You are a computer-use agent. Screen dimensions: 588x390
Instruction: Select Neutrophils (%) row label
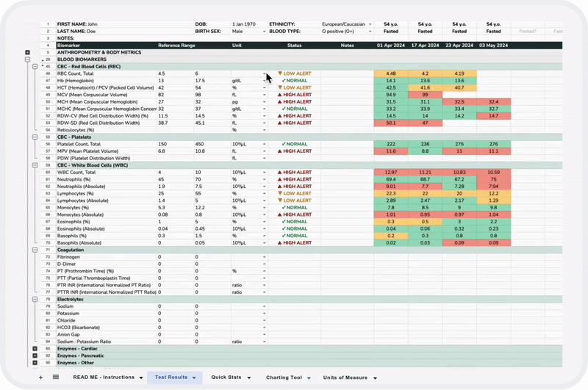coord(74,179)
